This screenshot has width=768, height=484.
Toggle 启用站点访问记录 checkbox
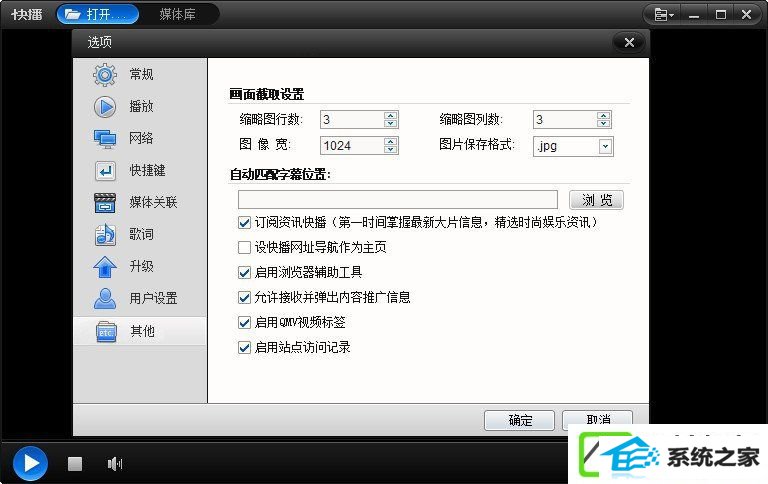244,348
